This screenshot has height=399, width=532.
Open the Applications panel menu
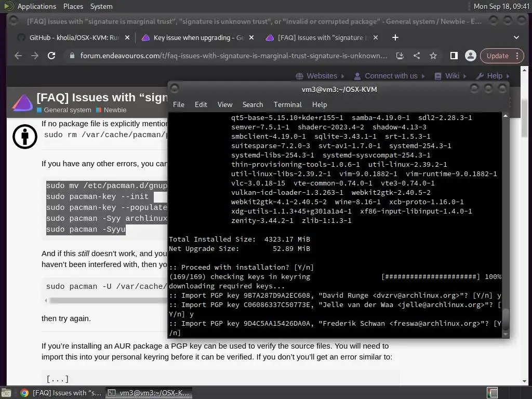pyautogui.click(x=37, y=6)
